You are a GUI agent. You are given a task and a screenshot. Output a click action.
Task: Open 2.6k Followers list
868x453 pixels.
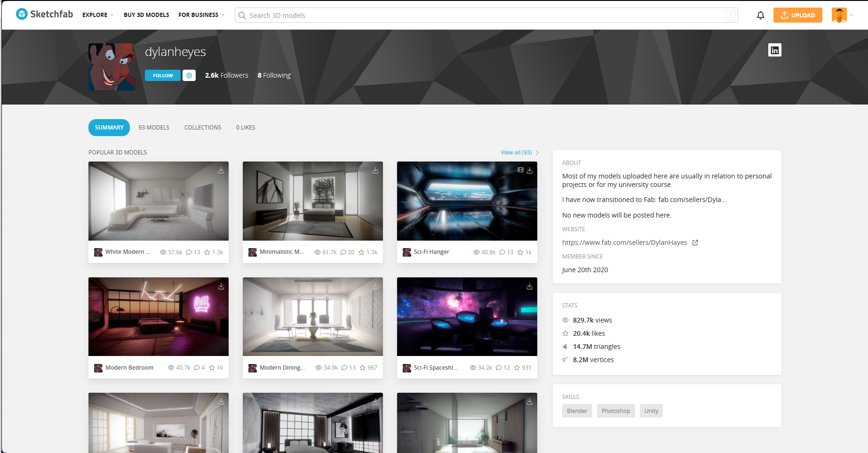(227, 75)
